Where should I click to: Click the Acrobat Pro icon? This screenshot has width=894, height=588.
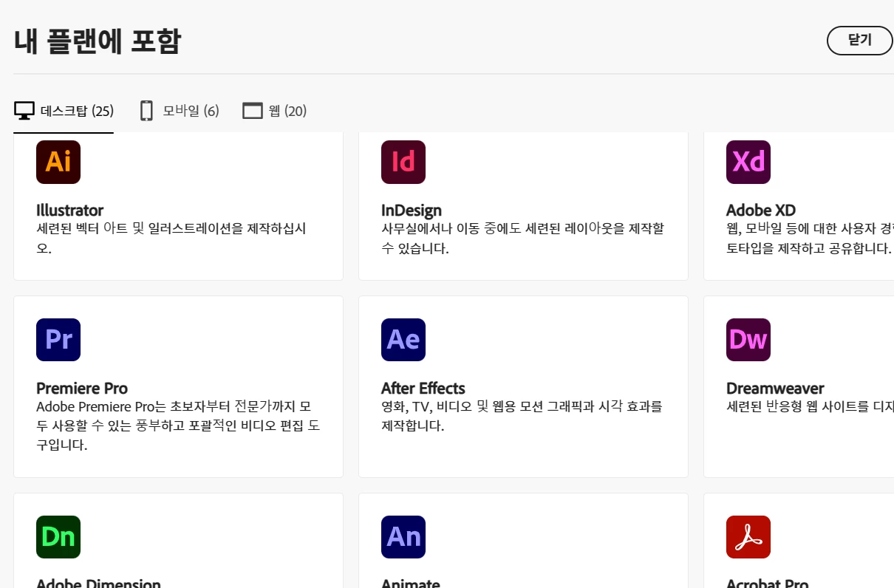coord(748,537)
